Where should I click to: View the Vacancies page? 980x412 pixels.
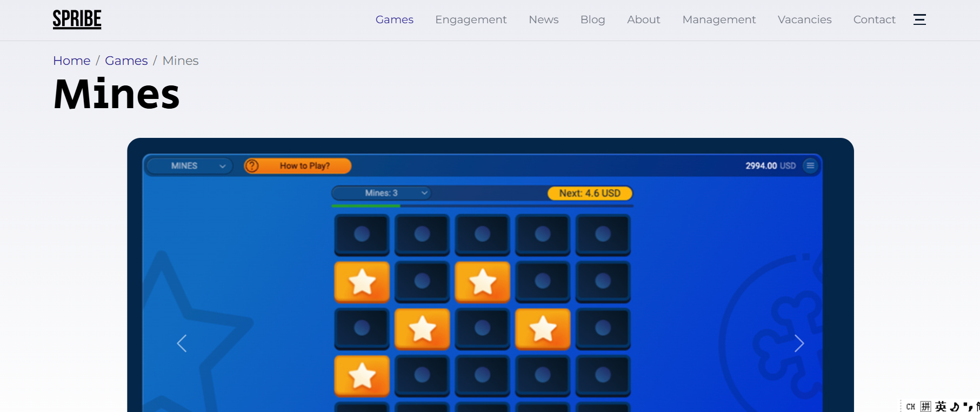click(x=805, y=19)
